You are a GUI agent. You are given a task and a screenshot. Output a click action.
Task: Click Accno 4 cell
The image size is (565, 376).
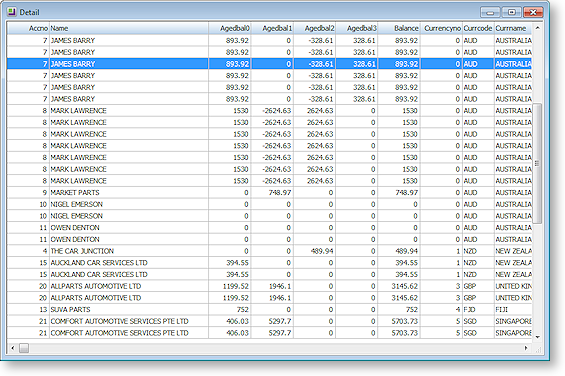coord(28,251)
